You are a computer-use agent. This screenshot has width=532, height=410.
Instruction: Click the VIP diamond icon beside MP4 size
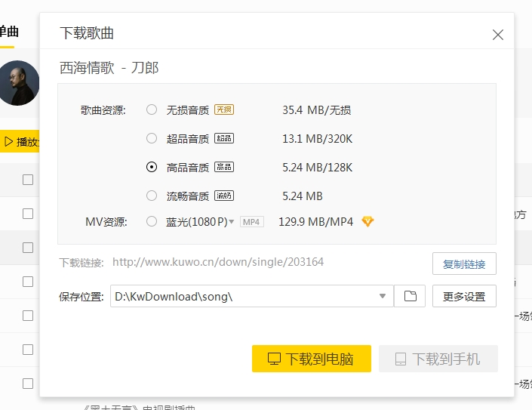pyautogui.click(x=367, y=221)
